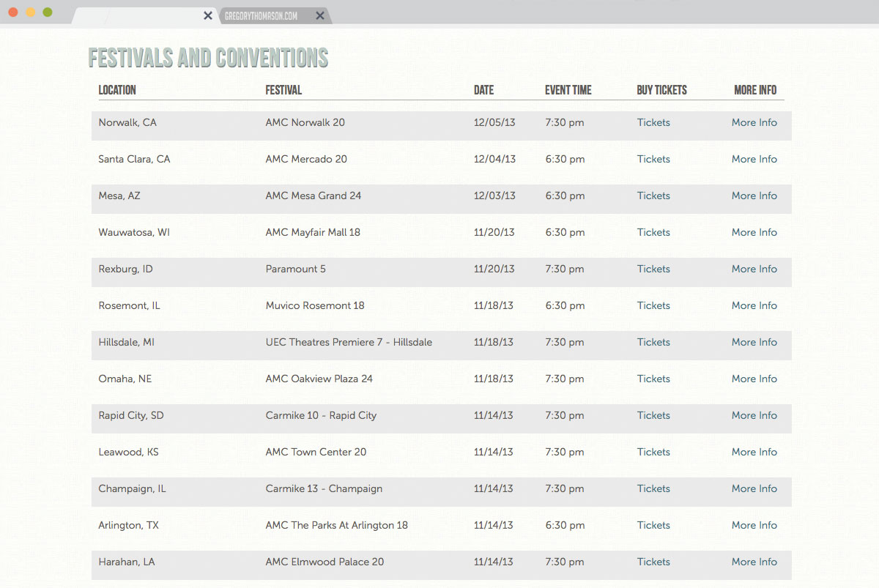View More Info for Leawood, KS
Image resolution: width=879 pixels, height=588 pixels.
(754, 452)
